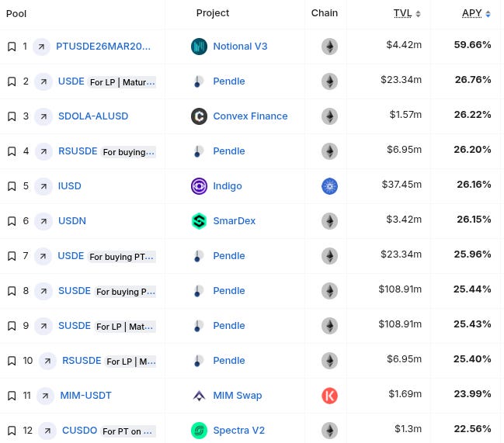
Task: Open the USDN pool link
Action: [72, 221]
